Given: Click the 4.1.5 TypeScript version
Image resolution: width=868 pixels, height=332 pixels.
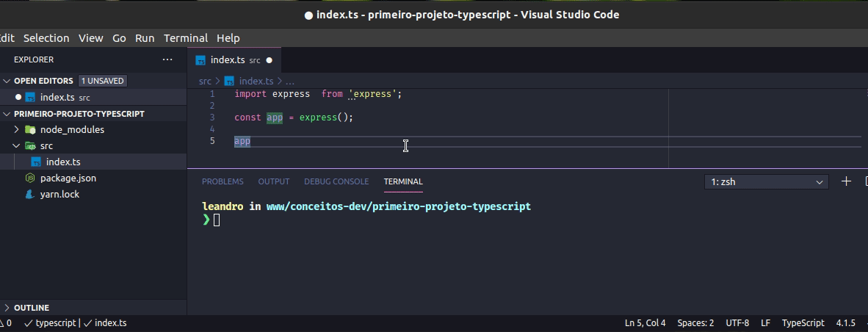Looking at the screenshot, I should (x=845, y=323).
